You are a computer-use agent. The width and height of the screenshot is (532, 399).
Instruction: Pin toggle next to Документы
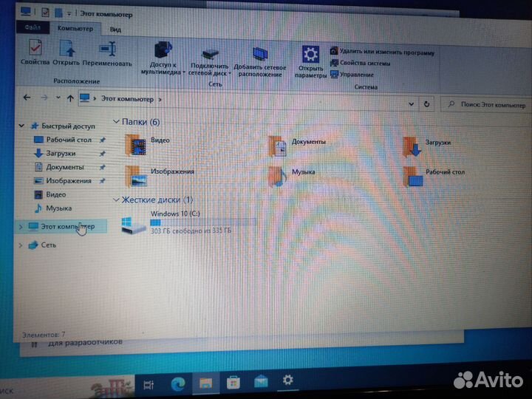[103, 167]
